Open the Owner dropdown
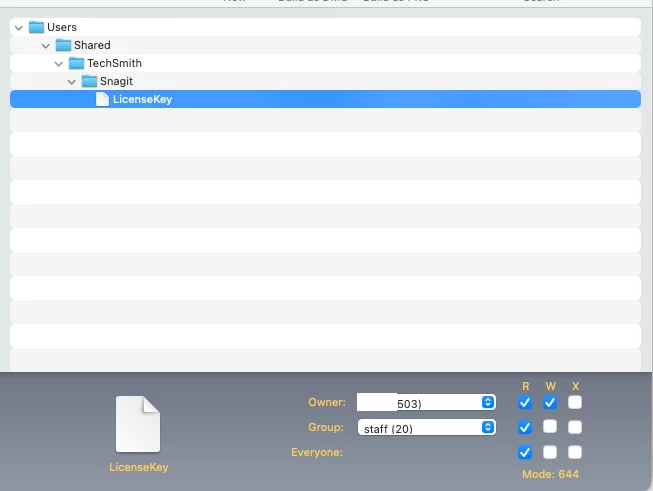This screenshot has height=491, width=653. (x=426, y=402)
